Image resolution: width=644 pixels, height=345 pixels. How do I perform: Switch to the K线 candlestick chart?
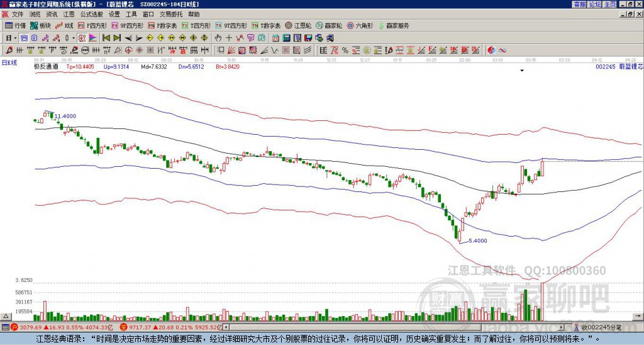(64, 25)
